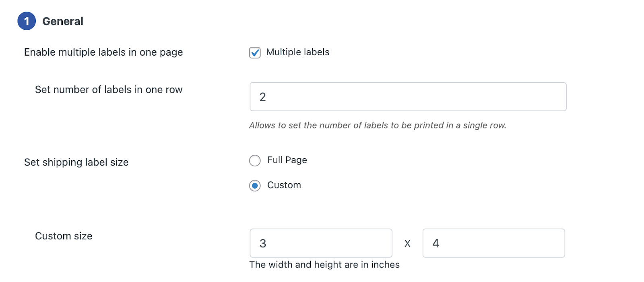Select the Full Page radio button

255,161
